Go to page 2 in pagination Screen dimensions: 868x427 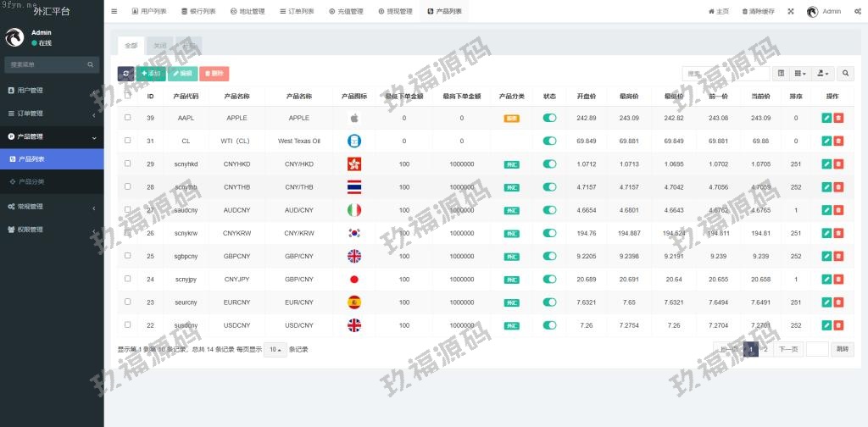(x=765, y=349)
